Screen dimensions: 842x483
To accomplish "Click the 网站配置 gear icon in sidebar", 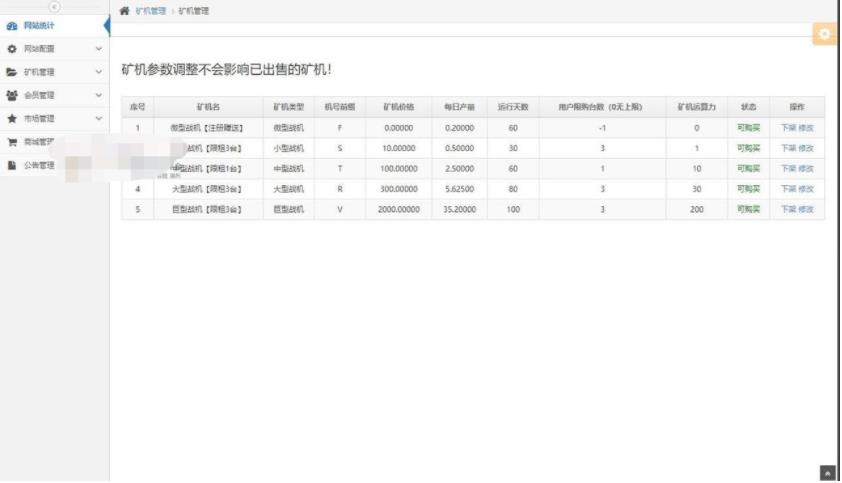I will 11,48.
